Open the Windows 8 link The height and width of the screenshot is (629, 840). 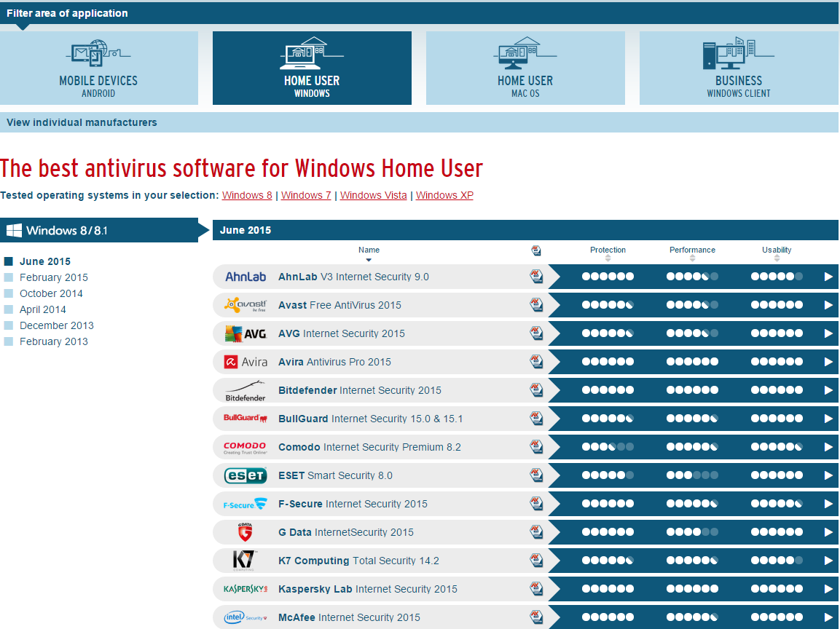click(x=247, y=195)
